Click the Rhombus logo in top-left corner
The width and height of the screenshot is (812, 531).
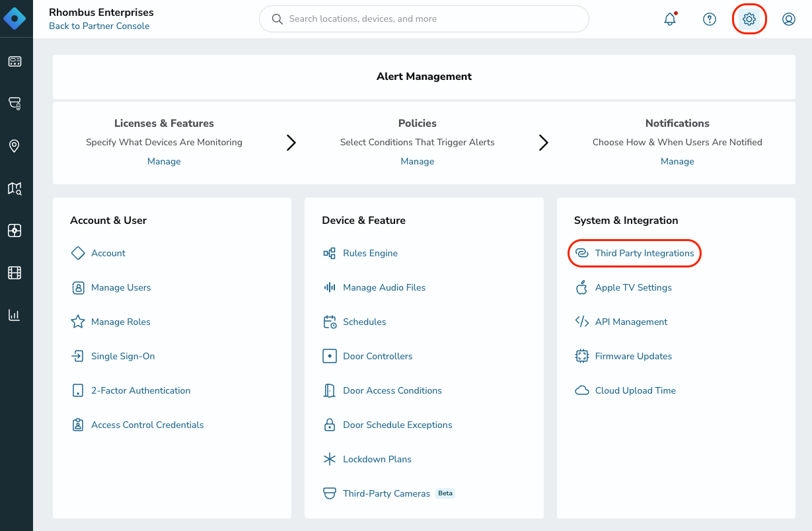click(15, 18)
